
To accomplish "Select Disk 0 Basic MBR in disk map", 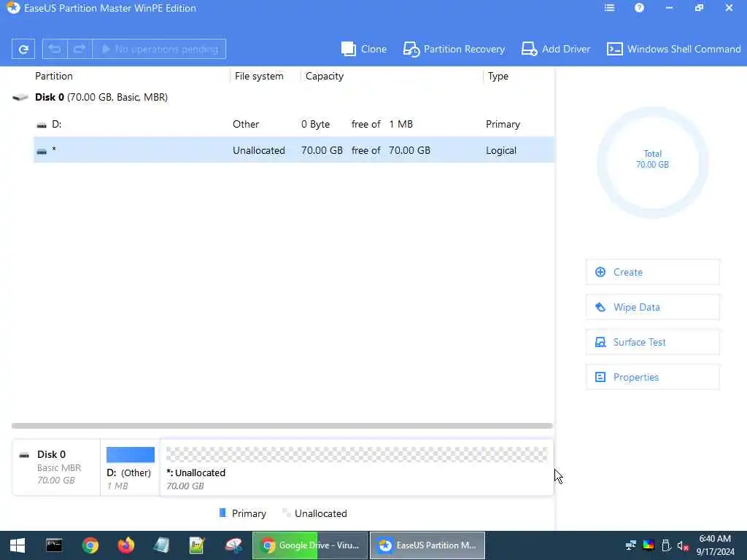I will [56, 467].
